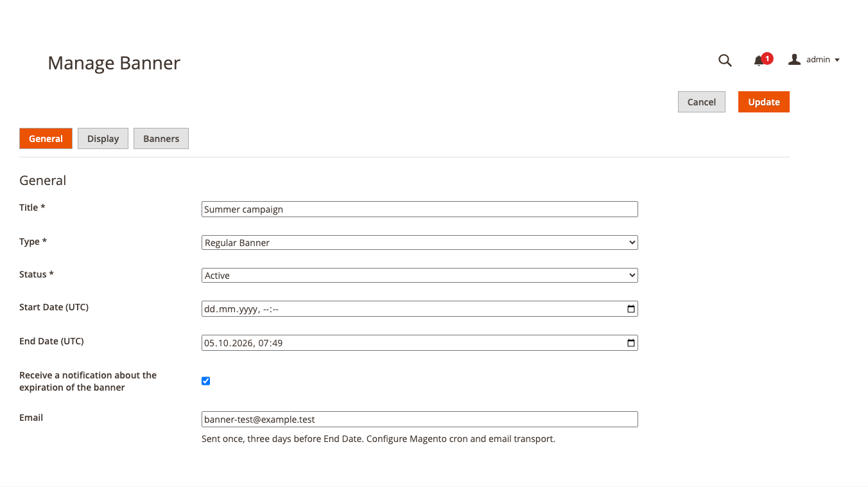Expand the Status dropdown

[420, 276]
